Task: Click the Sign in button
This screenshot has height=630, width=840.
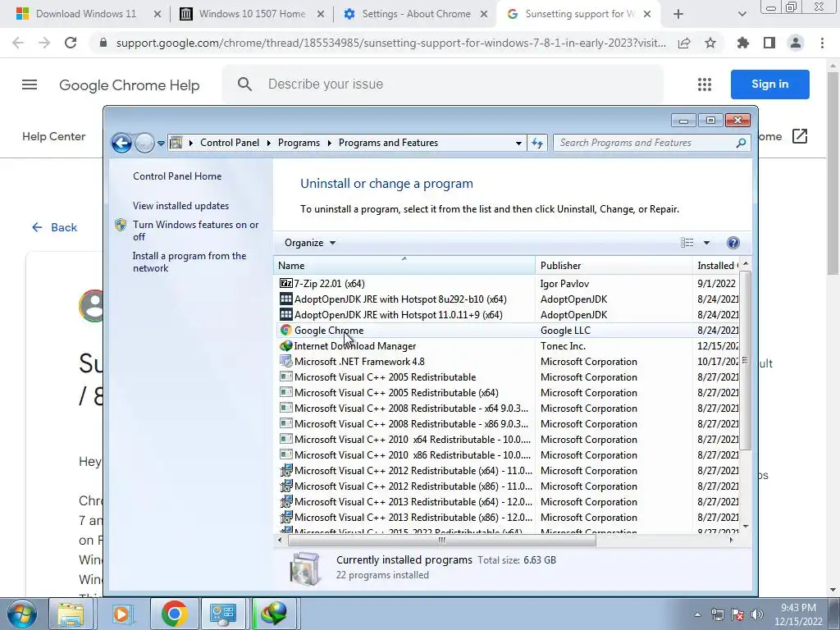Action: (x=769, y=84)
